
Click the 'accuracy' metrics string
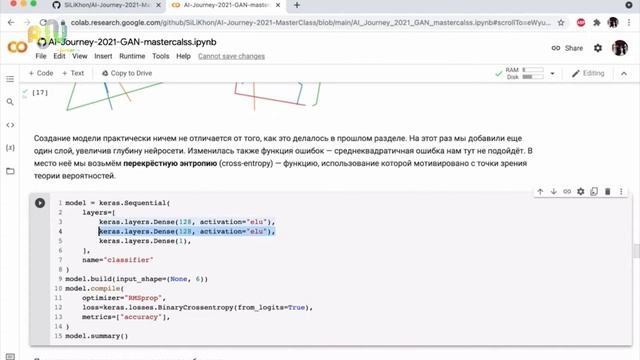(141, 317)
